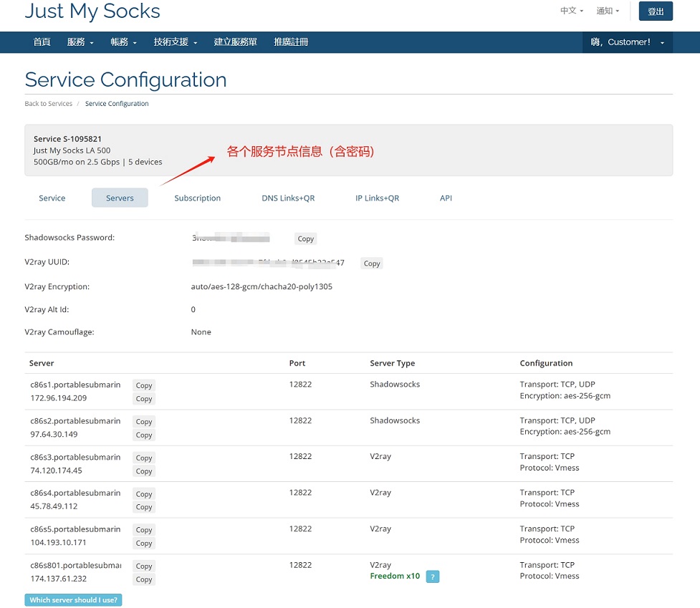The width and height of the screenshot is (700, 608).
Task: Copy the Shadowsocks password
Action: (x=306, y=238)
